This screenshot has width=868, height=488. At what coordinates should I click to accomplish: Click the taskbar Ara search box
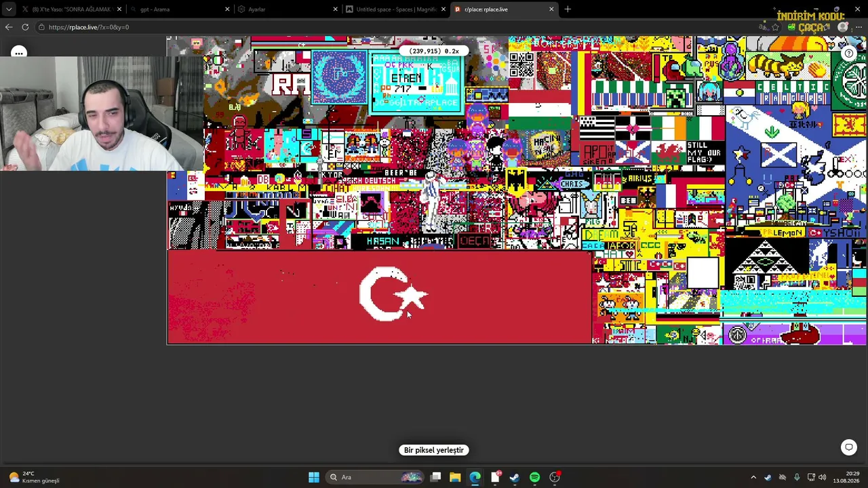(375, 477)
